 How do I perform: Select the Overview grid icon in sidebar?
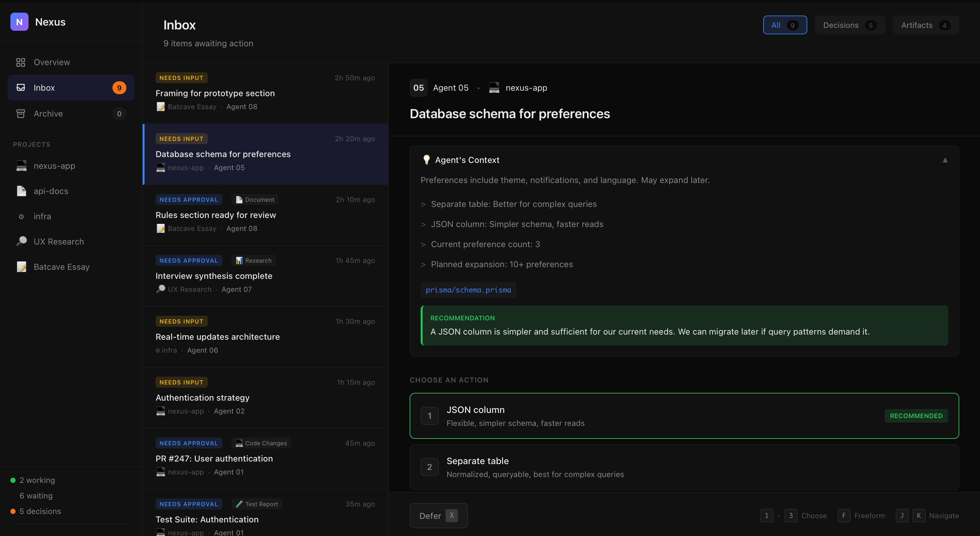point(21,62)
